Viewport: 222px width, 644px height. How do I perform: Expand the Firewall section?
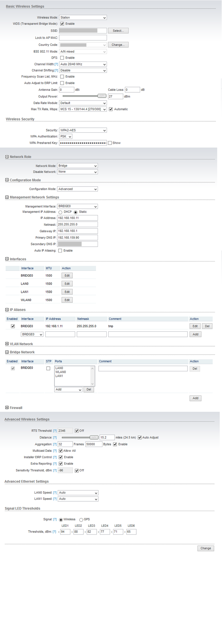7,408
